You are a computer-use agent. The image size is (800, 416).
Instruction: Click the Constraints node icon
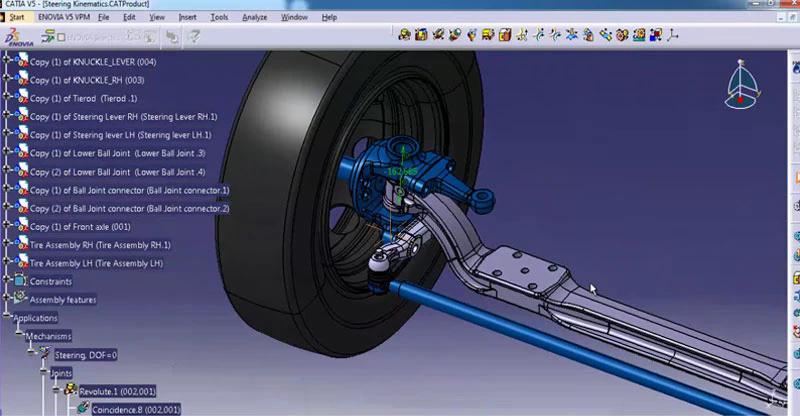[22, 282]
